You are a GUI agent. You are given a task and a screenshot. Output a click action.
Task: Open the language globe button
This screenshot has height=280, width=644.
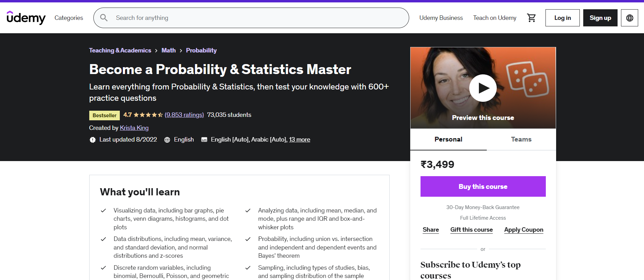(x=629, y=18)
